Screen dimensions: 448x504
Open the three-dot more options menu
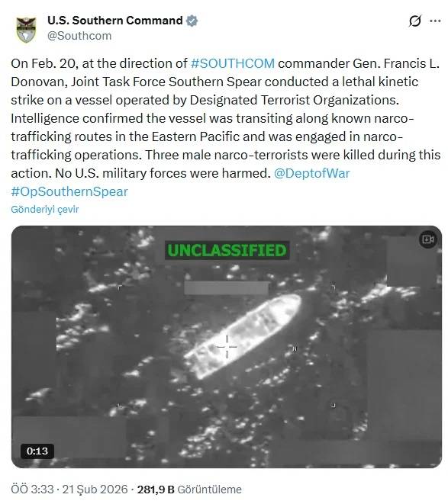[435, 21]
